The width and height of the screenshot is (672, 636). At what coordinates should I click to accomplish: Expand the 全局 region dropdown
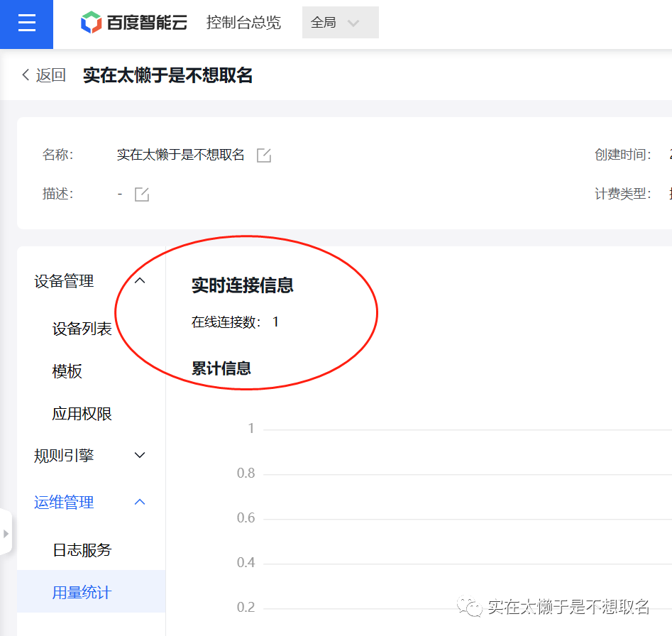(x=340, y=23)
